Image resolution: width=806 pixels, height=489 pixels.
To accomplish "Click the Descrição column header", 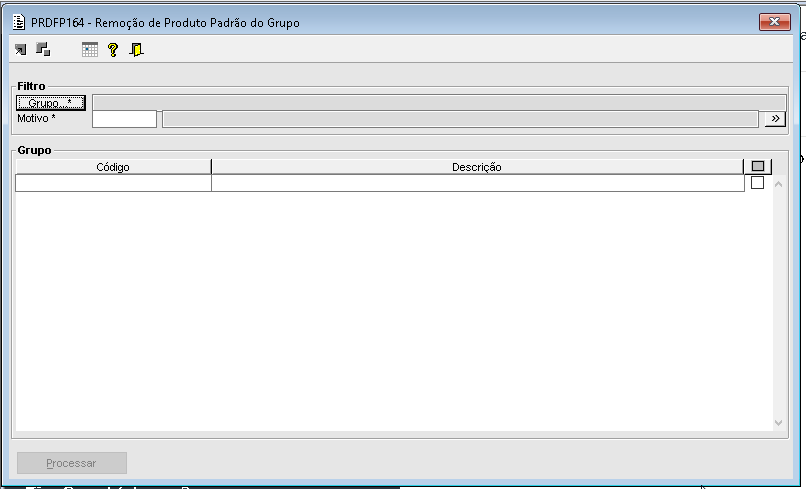I will click(477, 167).
